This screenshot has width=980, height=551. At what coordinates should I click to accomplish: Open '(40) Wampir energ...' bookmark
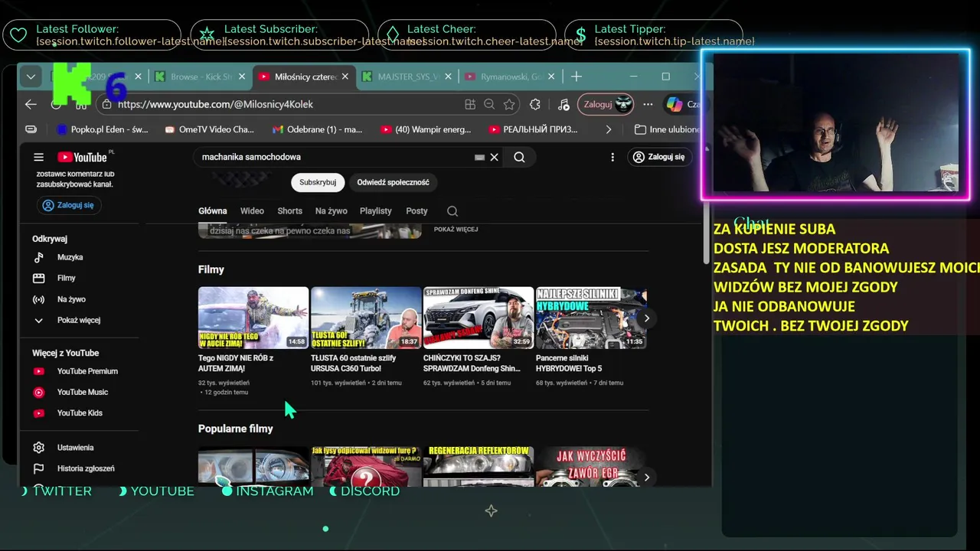tap(426, 129)
